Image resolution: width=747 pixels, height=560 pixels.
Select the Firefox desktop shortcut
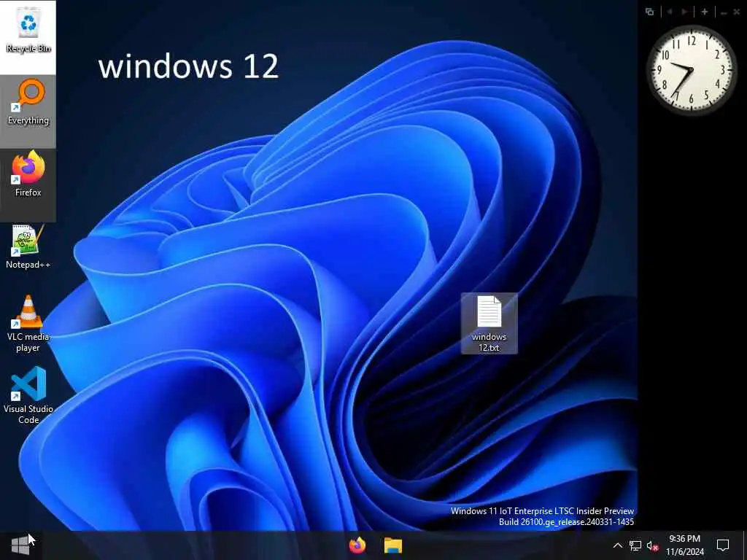point(28,174)
